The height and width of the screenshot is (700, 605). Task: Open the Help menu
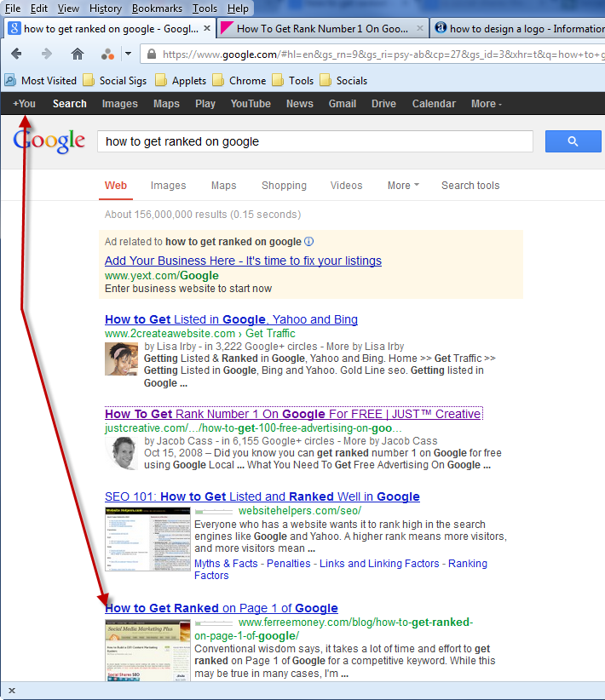pos(238,9)
